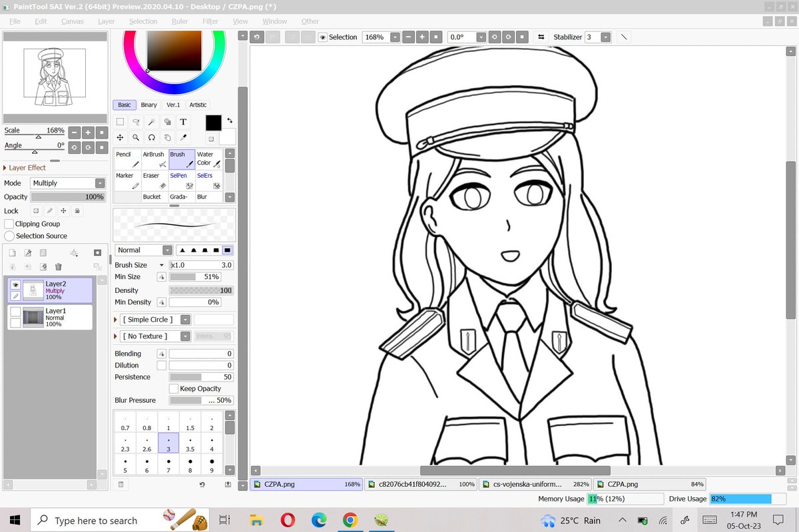Select the Shape tool icon
799x532 pixels.
167,122
